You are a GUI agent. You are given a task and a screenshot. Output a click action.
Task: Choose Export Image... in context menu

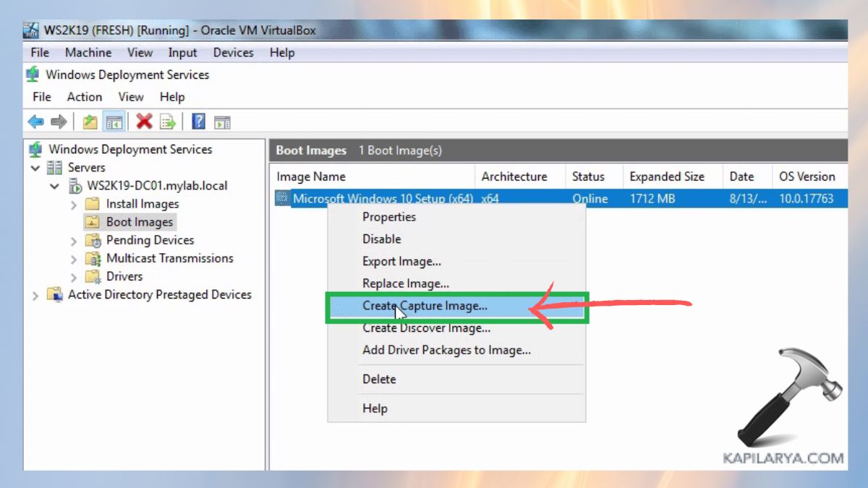tap(456, 261)
